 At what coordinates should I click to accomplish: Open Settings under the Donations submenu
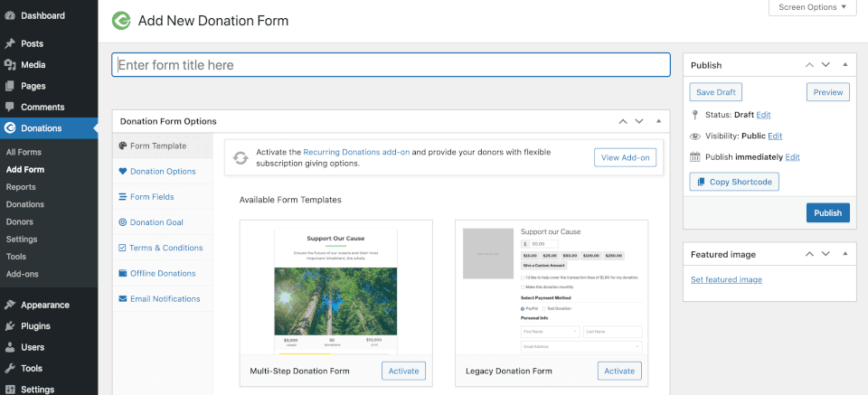point(22,239)
